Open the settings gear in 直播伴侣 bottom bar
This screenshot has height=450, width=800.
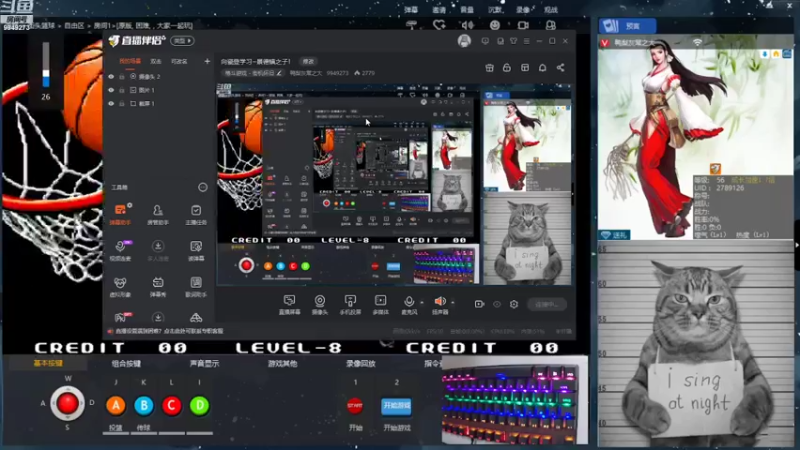(514, 304)
